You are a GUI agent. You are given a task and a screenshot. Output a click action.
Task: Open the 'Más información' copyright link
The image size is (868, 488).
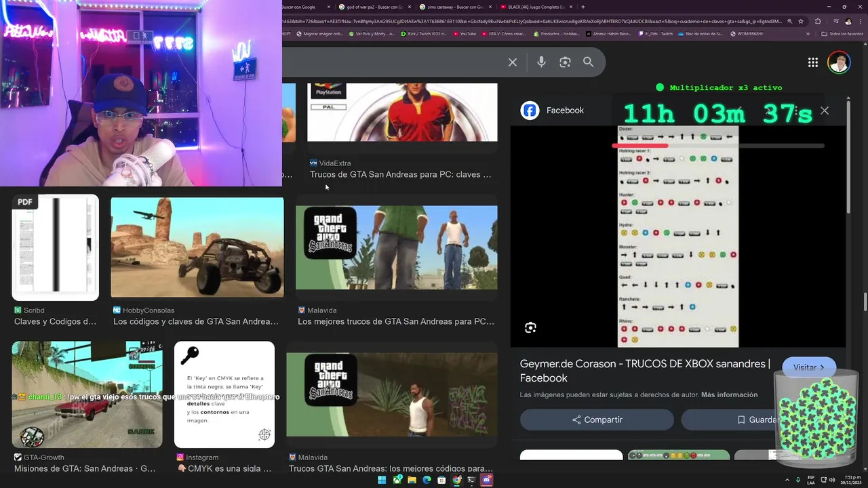point(729,394)
